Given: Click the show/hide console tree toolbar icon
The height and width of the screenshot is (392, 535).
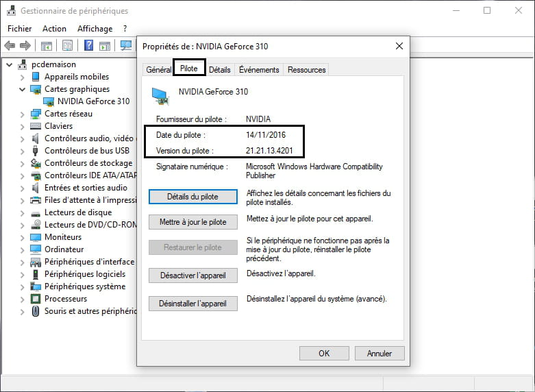Looking at the screenshot, I should point(47,45).
